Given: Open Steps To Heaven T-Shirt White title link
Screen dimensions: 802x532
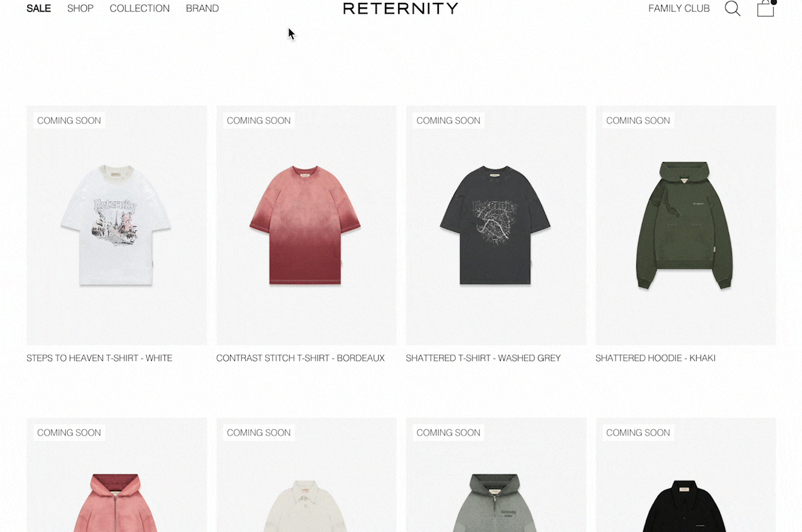Looking at the screenshot, I should click(x=99, y=358).
